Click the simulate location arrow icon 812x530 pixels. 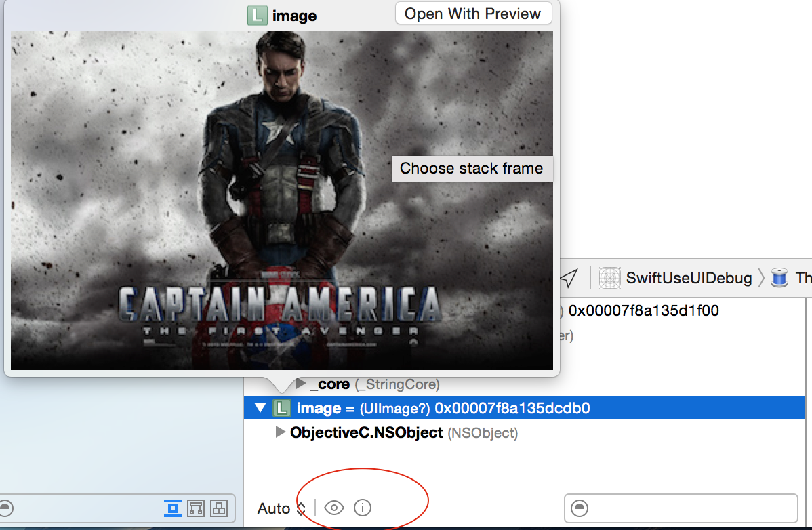(x=569, y=278)
